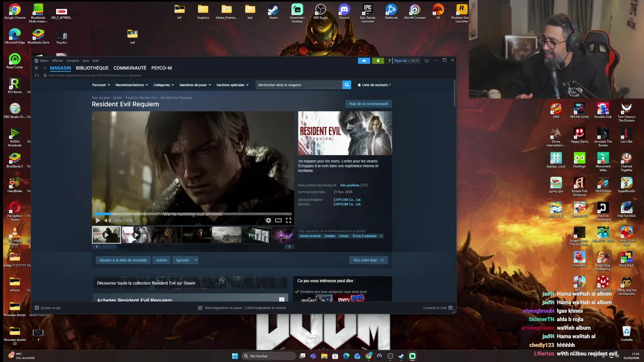The width and height of the screenshot is (644, 362).
Task: Enter fullscreen on the trailer video
Action: (288, 220)
